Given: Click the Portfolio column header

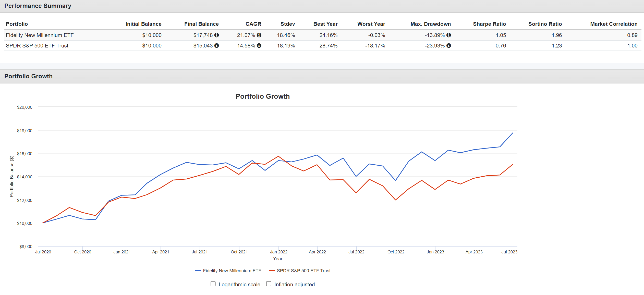Looking at the screenshot, I should coord(17,24).
